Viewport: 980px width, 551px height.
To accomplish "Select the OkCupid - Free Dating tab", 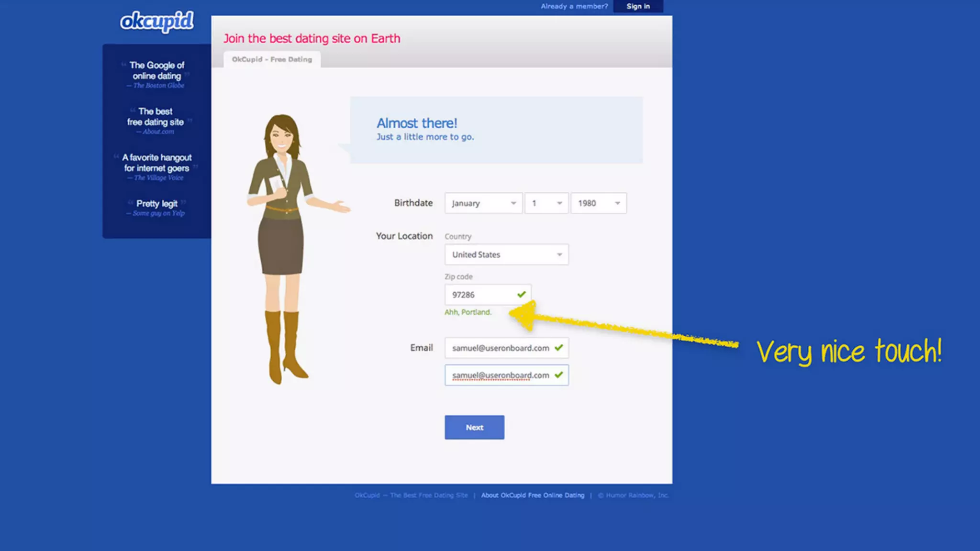I will 272,59.
